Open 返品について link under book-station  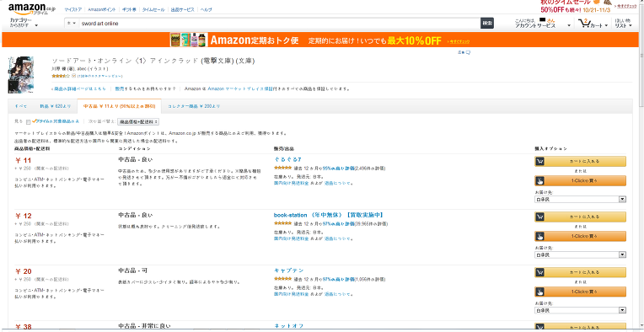(x=338, y=238)
